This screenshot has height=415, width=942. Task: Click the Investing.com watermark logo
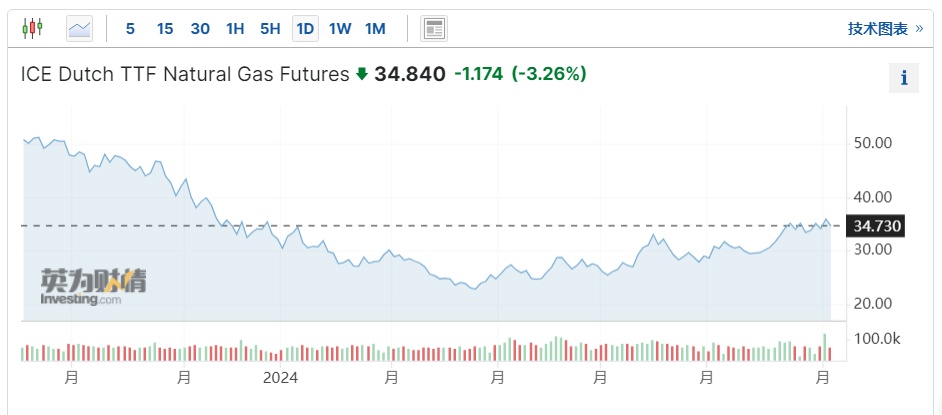coord(93,285)
